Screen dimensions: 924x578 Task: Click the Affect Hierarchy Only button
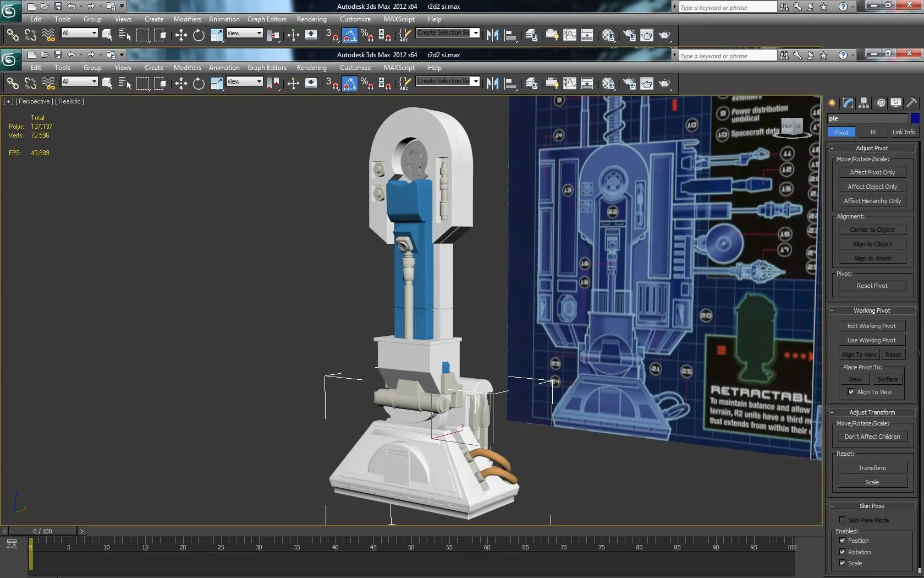click(x=872, y=201)
